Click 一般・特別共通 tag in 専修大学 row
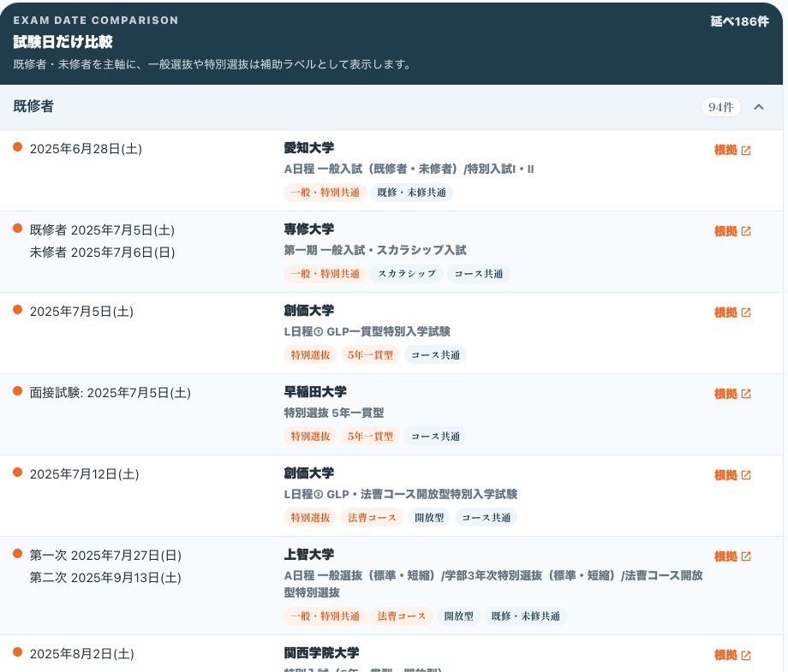 (x=325, y=274)
